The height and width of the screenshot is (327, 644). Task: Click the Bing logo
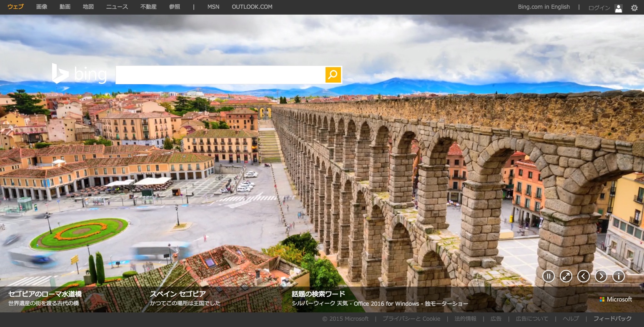(79, 74)
